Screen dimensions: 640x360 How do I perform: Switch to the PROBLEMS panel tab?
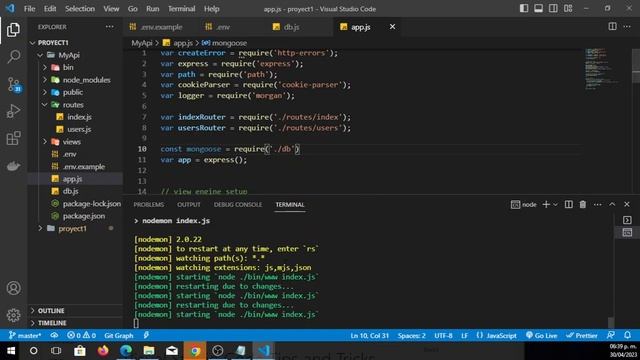tap(149, 204)
